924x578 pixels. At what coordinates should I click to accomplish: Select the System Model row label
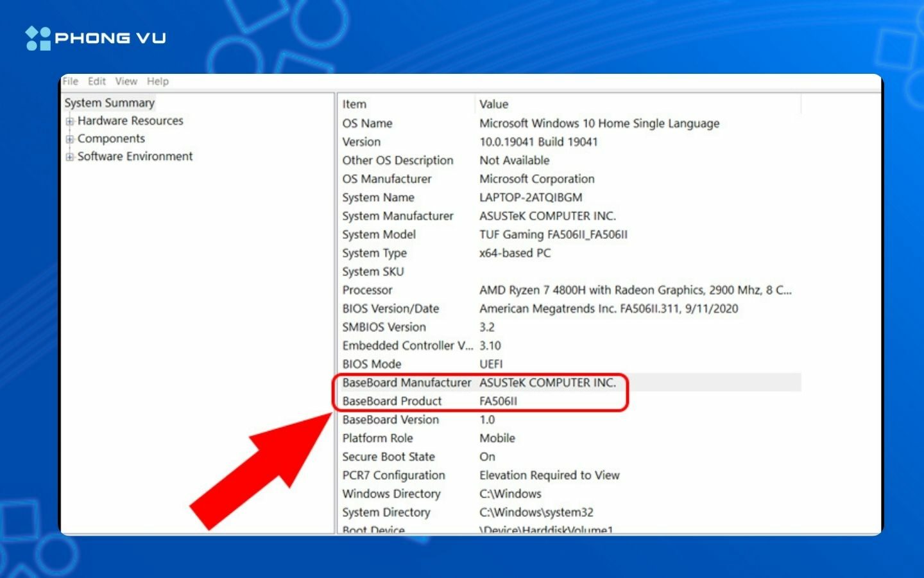pyautogui.click(x=379, y=235)
